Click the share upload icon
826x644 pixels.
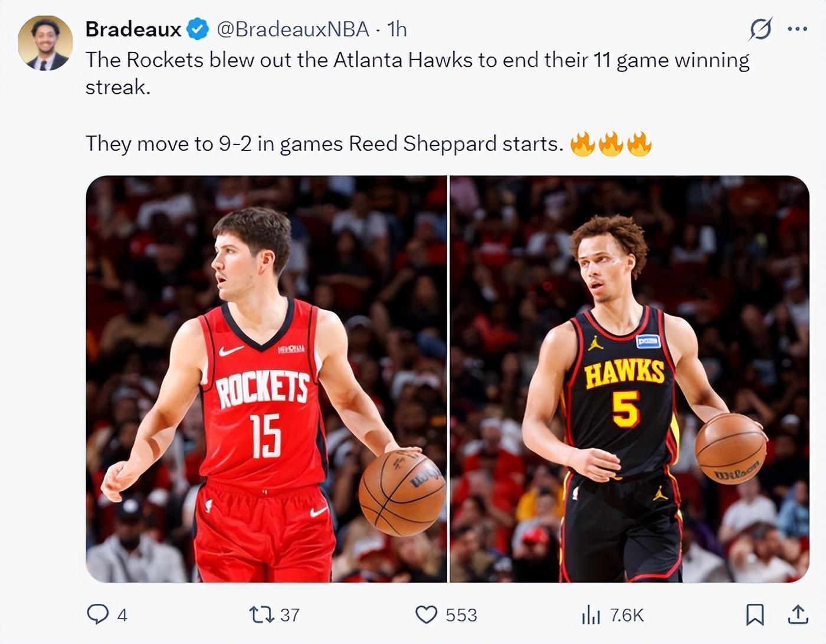click(x=798, y=615)
